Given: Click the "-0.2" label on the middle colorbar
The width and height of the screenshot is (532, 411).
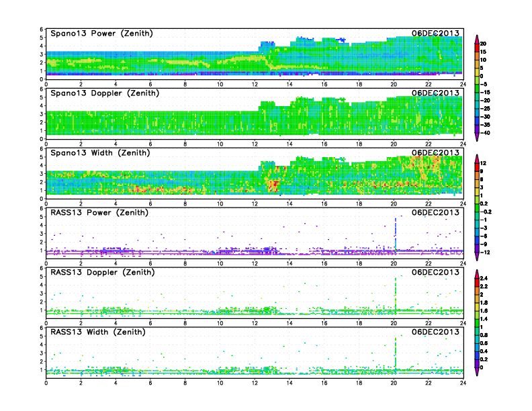Looking at the screenshot, I should [x=486, y=212].
